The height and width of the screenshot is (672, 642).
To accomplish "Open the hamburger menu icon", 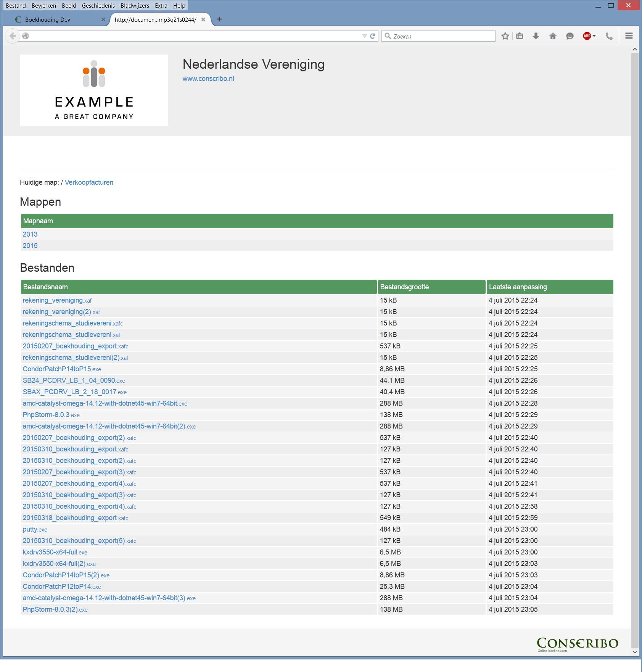I will click(x=629, y=35).
